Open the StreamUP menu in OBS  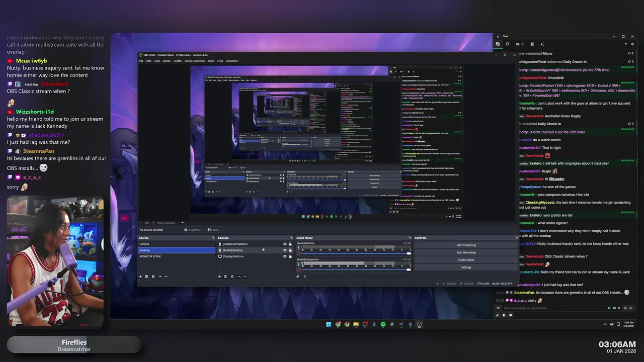coord(232,61)
